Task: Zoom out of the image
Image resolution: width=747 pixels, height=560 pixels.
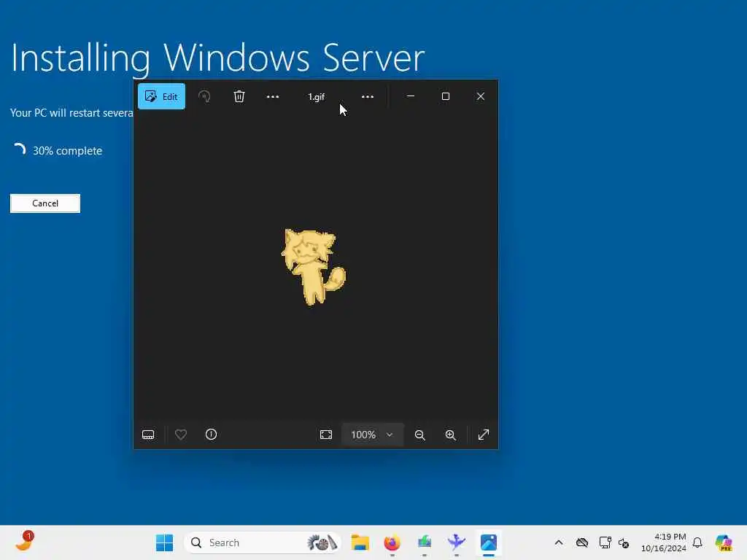Action: (419, 435)
